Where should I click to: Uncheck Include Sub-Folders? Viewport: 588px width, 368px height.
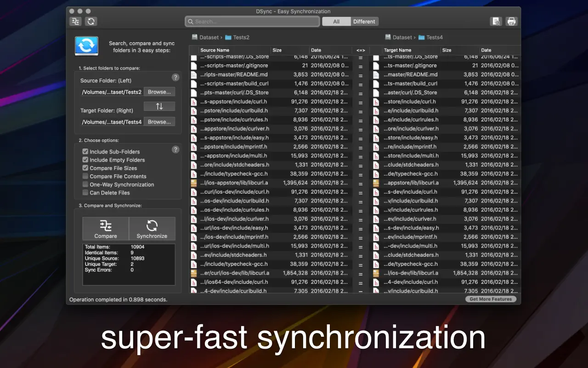85,151
